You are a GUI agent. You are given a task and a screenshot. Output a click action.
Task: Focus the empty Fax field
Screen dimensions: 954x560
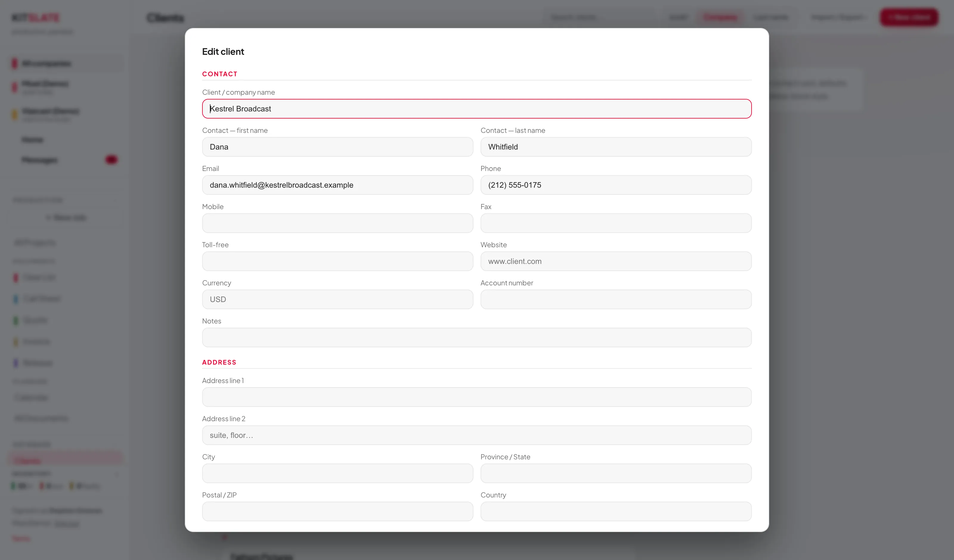[616, 223]
